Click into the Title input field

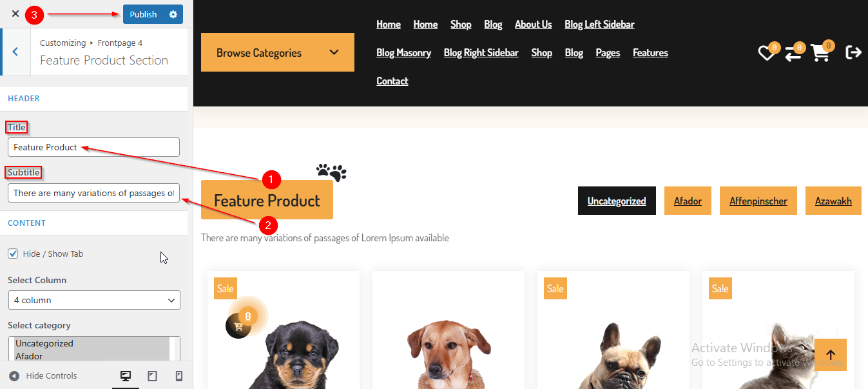tap(93, 147)
